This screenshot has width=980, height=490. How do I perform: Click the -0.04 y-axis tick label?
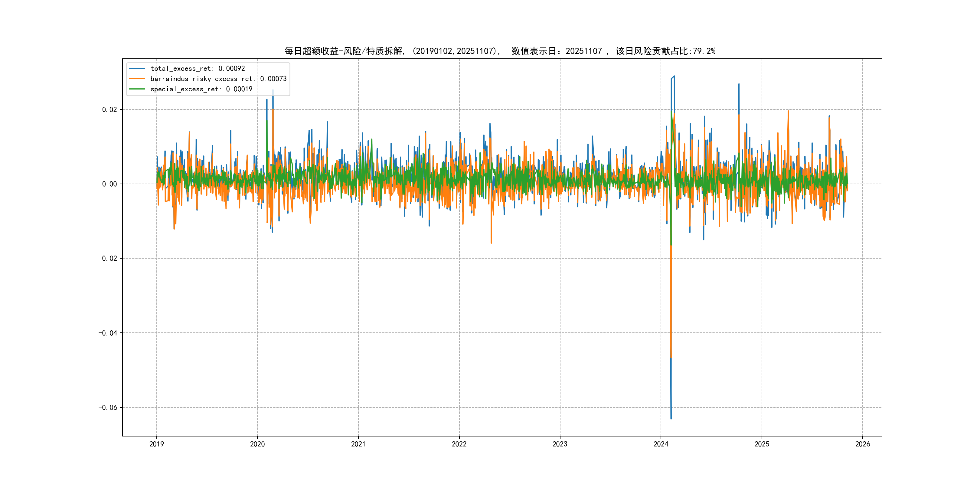[x=108, y=333]
